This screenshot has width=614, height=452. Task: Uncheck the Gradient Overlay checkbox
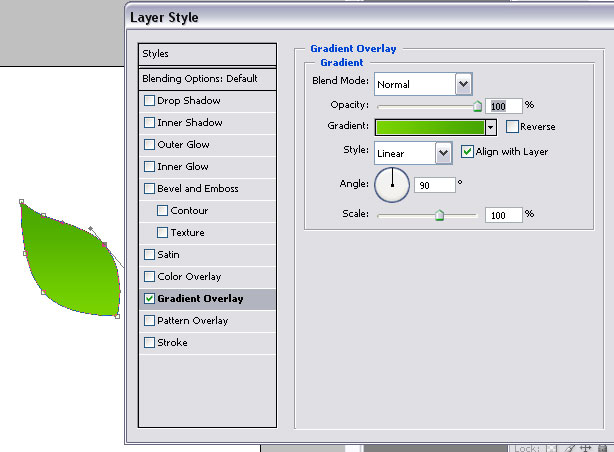[x=149, y=298]
